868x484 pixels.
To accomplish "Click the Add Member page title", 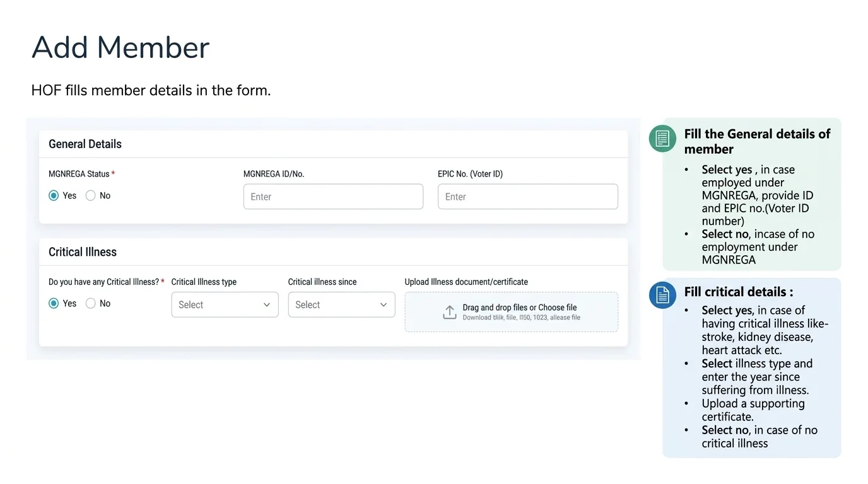I will pyautogui.click(x=120, y=48).
